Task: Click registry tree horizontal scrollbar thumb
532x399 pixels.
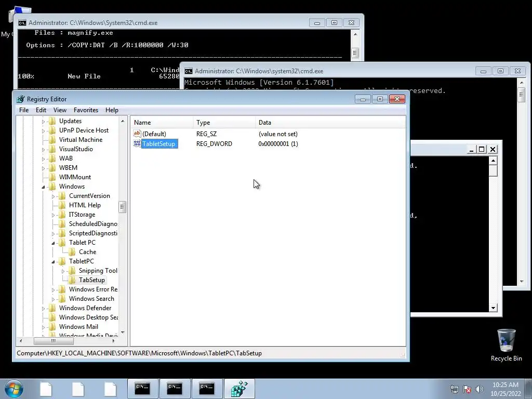Action: point(54,341)
